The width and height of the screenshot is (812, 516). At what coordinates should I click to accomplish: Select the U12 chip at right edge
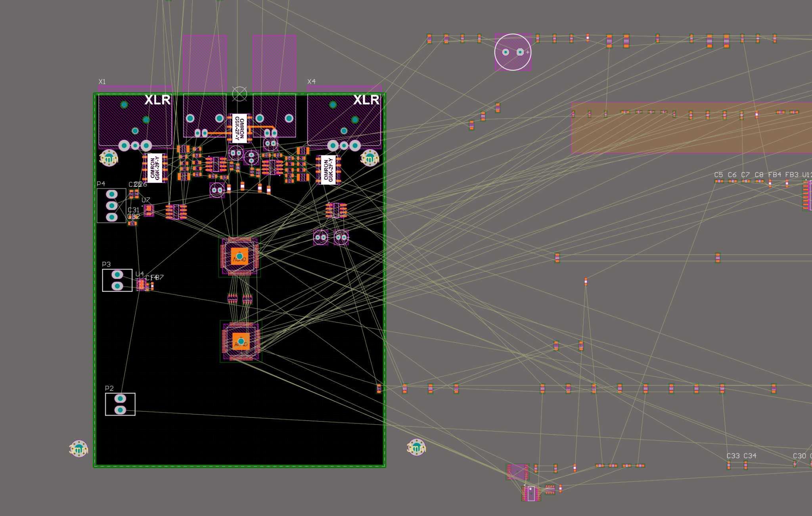pos(807,195)
